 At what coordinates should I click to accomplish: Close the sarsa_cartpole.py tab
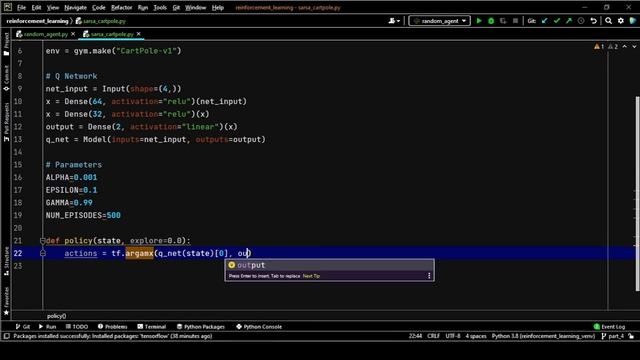[139, 34]
